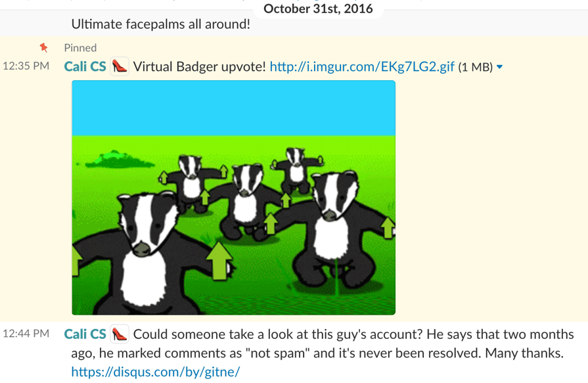Image resolution: width=588 pixels, height=383 pixels.
Task: Click the Cali CS name on the 12:44 PM message
Action: pyautogui.click(x=85, y=334)
